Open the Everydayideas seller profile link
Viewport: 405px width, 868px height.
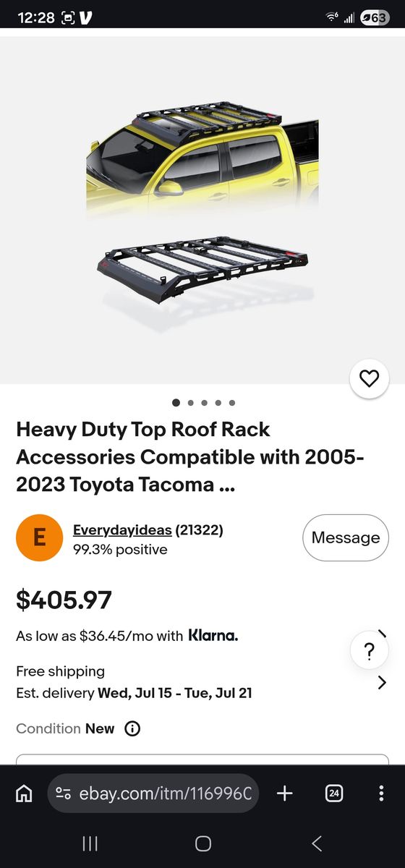coord(122,530)
